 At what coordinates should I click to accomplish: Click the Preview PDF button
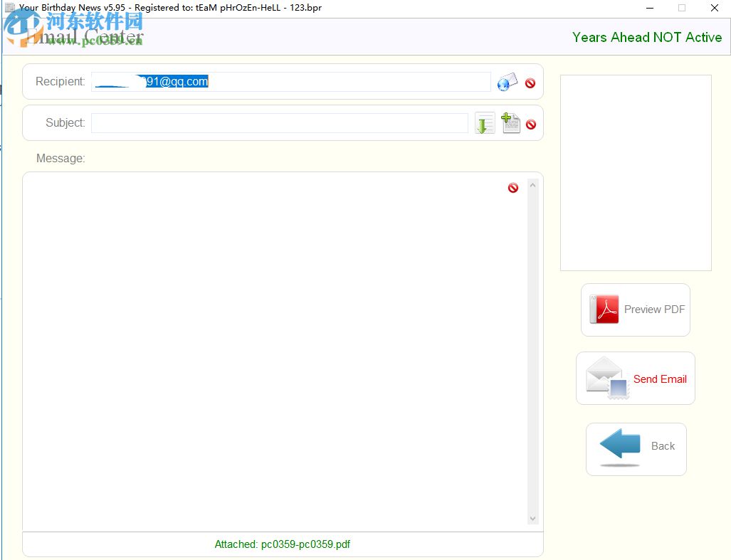click(x=636, y=310)
